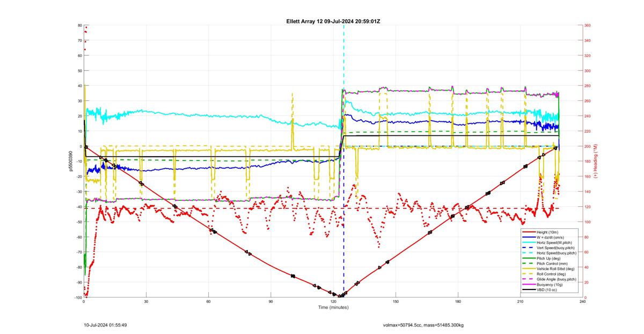
Task: Click the '10-Jul-2024 01:55:49' footer timestamp
Action: pos(105,325)
